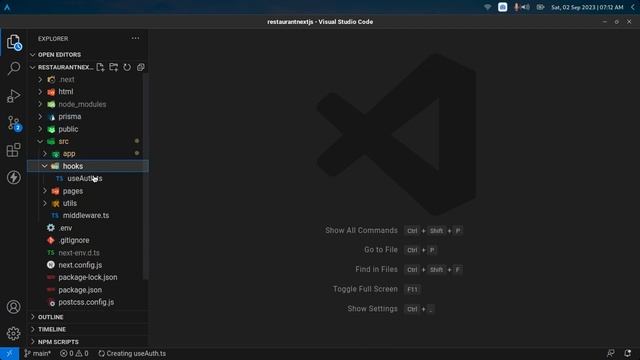Open errors and warnings count in status bar

[x=74, y=353]
